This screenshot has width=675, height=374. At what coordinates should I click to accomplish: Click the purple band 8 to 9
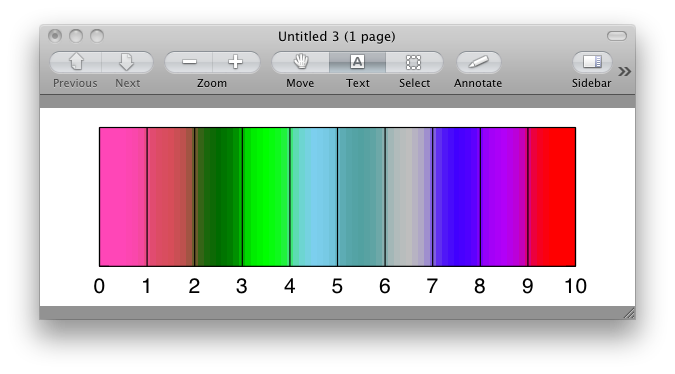(x=504, y=197)
